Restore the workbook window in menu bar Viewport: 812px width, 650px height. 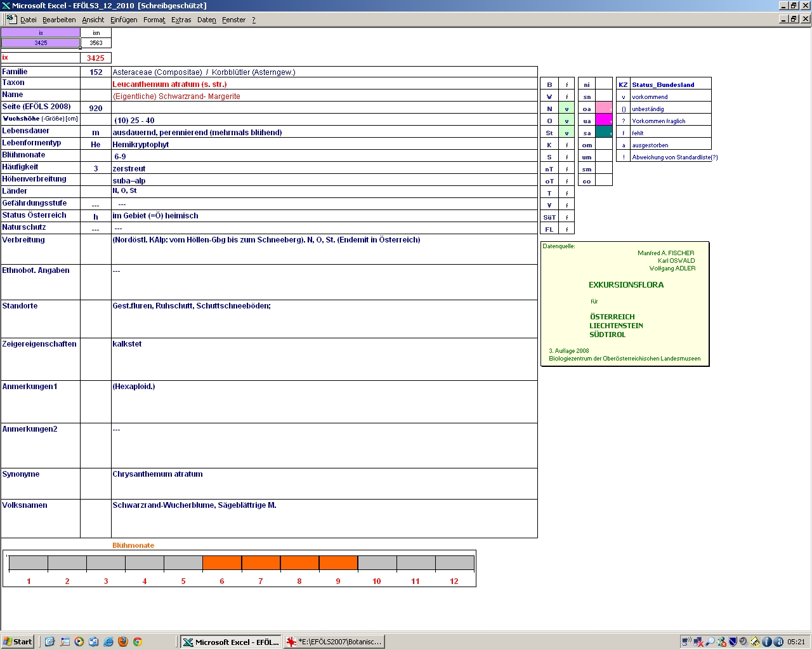794,19
